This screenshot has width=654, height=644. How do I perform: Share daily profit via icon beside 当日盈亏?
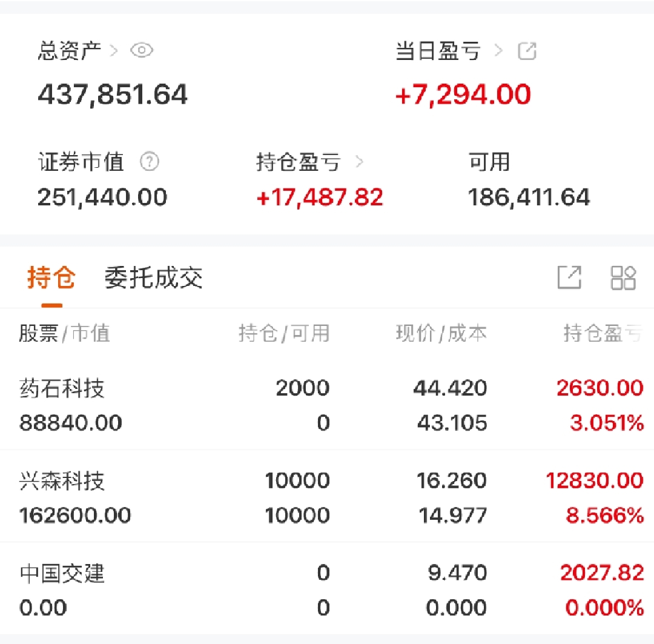[x=527, y=51]
